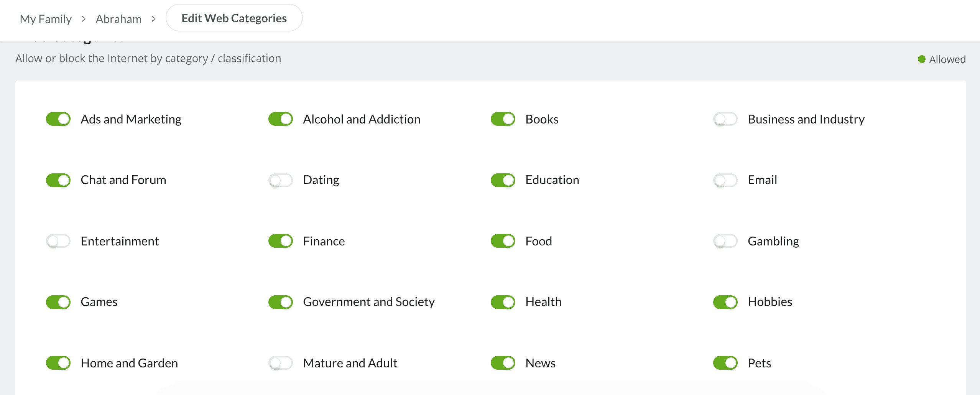980x395 pixels.
Task: Go to My Family breadcrumb
Action: pos(46,19)
